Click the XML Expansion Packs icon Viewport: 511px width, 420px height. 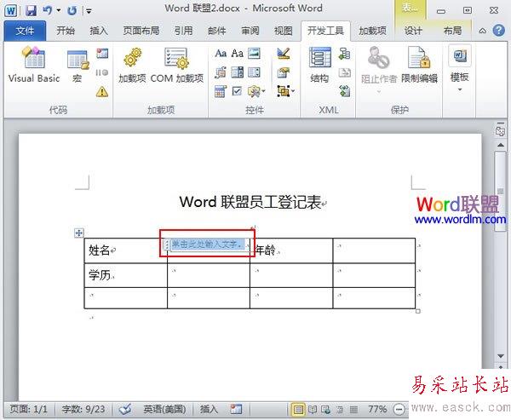[x=344, y=91]
